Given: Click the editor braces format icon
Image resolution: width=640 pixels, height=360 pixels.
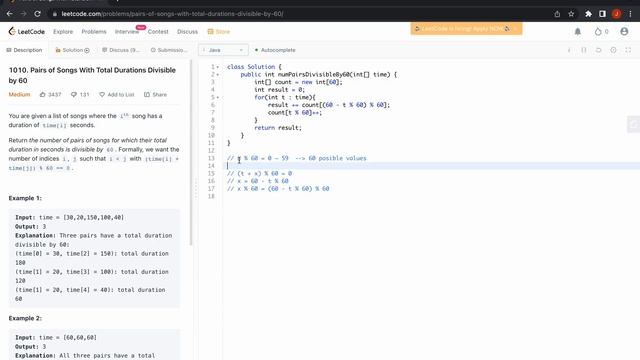Looking at the screenshot, I should pos(584,50).
